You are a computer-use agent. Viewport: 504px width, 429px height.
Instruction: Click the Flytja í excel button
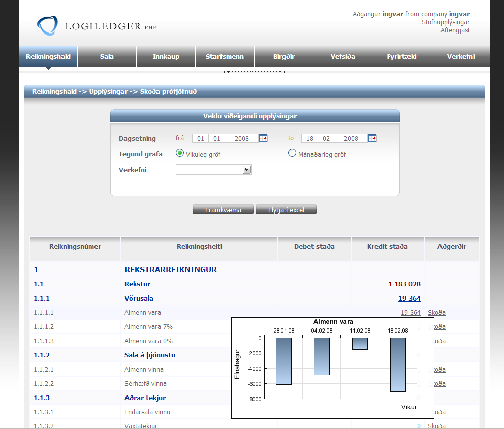[x=286, y=210]
